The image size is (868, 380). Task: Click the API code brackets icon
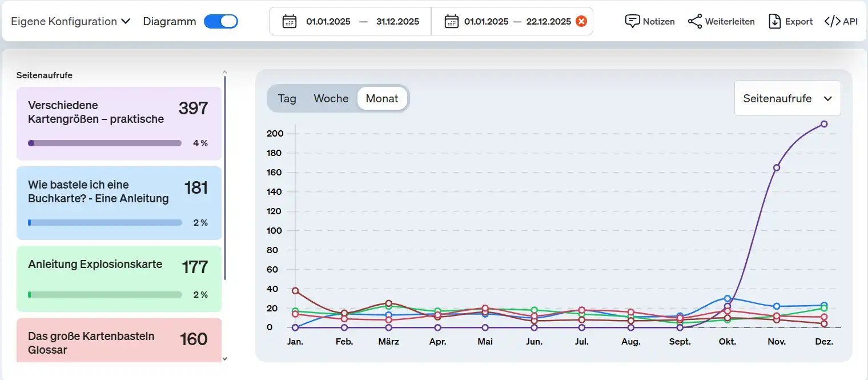(x=832, y=22)
